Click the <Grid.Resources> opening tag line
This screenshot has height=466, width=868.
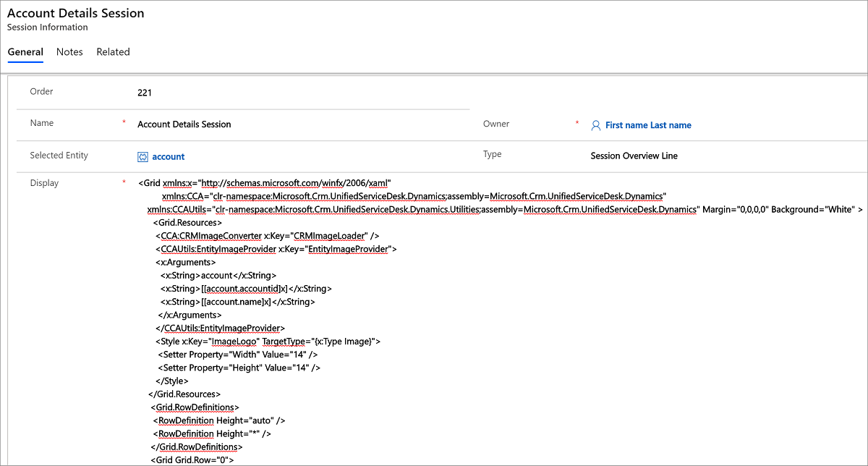tap(187, 223)
